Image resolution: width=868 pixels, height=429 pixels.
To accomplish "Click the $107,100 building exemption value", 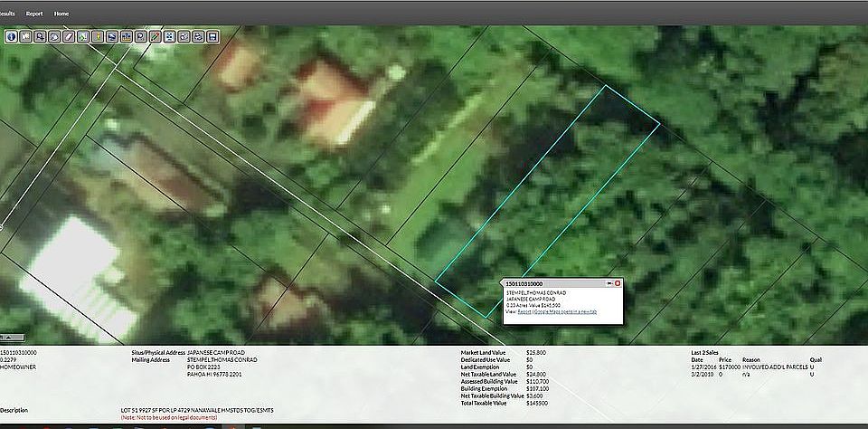I will pos(538,388).
